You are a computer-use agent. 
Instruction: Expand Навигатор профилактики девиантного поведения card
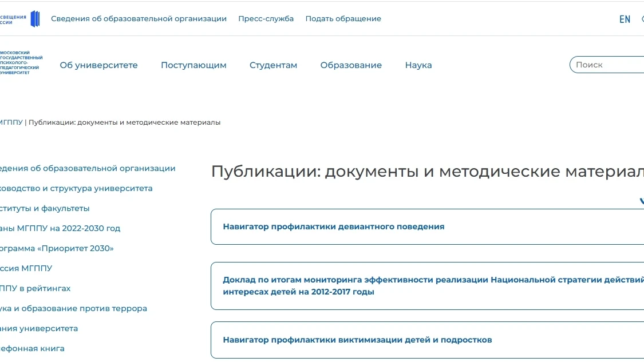pos(427,226)
